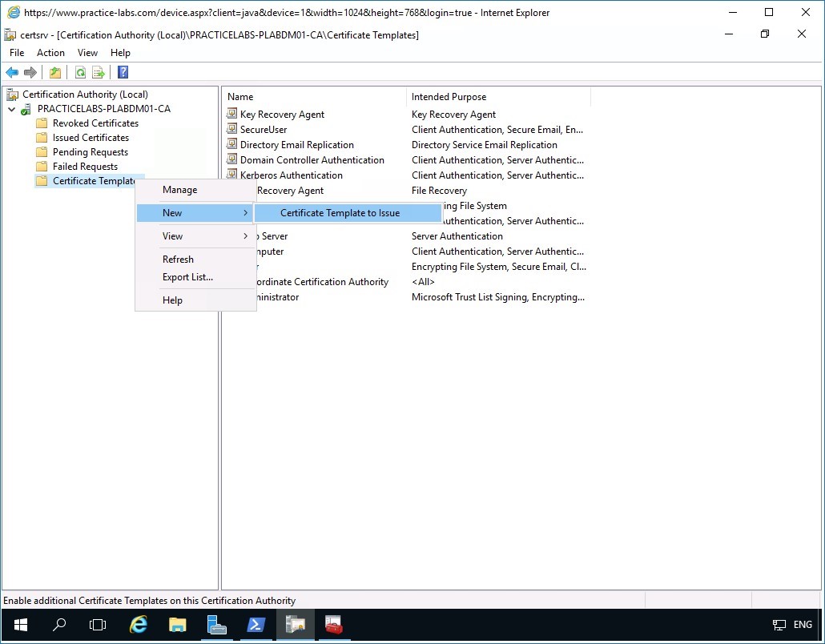Viewport: 825px width, 644px height.
Task: Select the Directory Email Replication template row
Action: tap(296, 144)
